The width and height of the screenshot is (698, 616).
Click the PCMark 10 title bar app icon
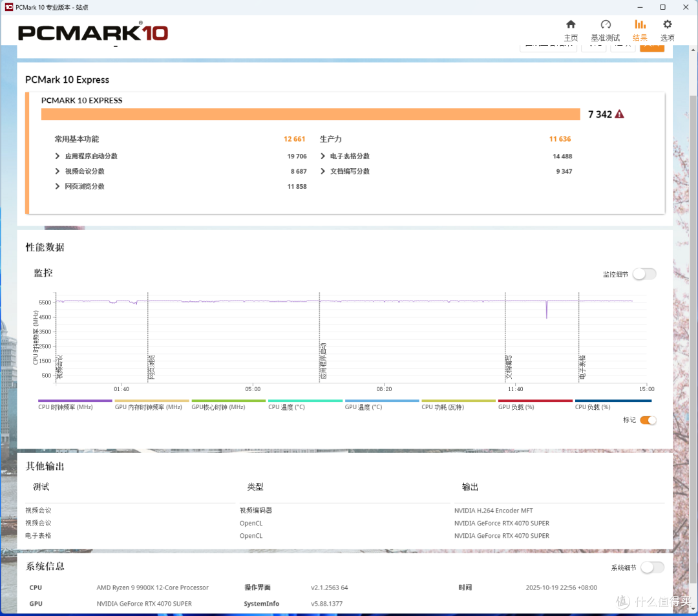click(x=9, y=7)
